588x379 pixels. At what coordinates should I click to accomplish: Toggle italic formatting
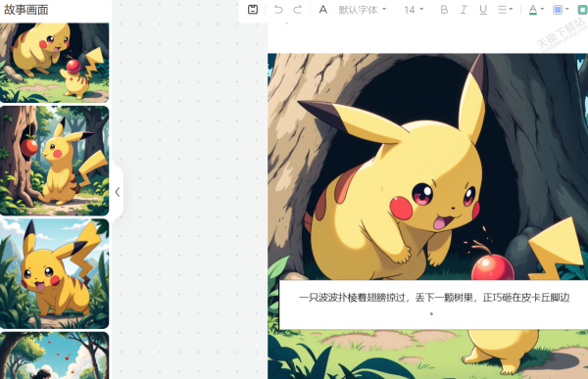pos(464,10)
